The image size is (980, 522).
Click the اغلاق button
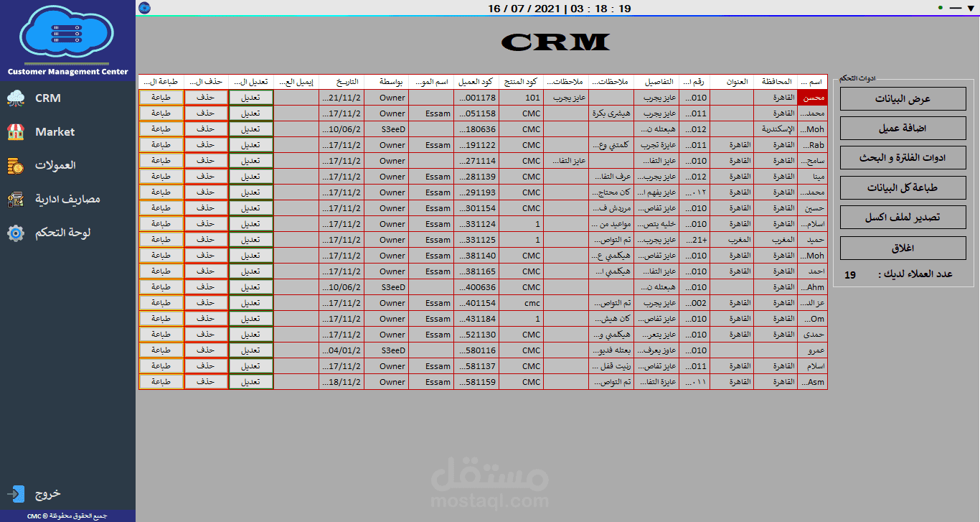tap(903, 248)
